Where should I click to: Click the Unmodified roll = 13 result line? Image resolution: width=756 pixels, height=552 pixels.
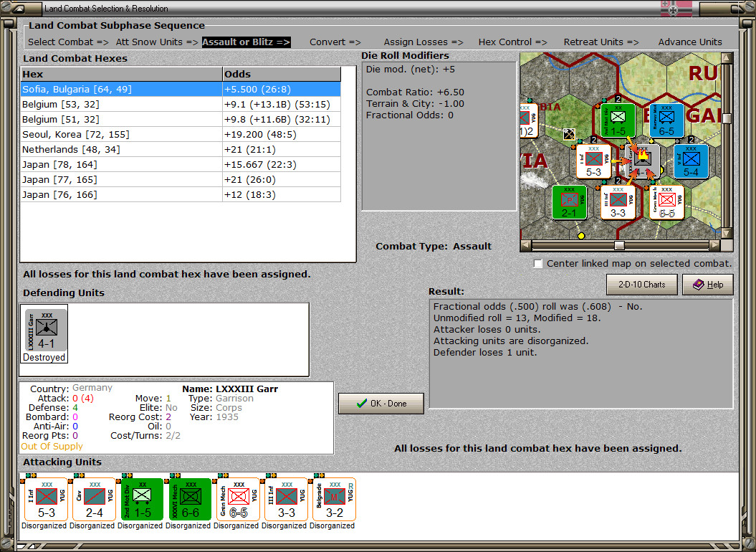coord(517,318)
